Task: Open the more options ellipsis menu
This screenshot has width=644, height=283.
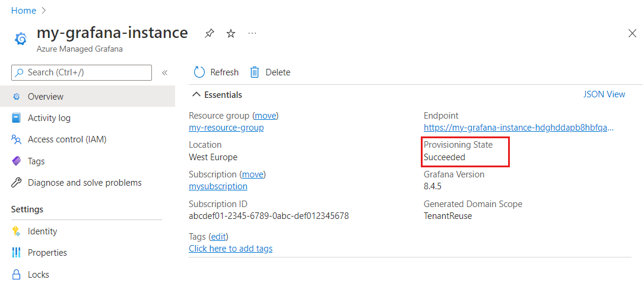Action: click(252, 34)
